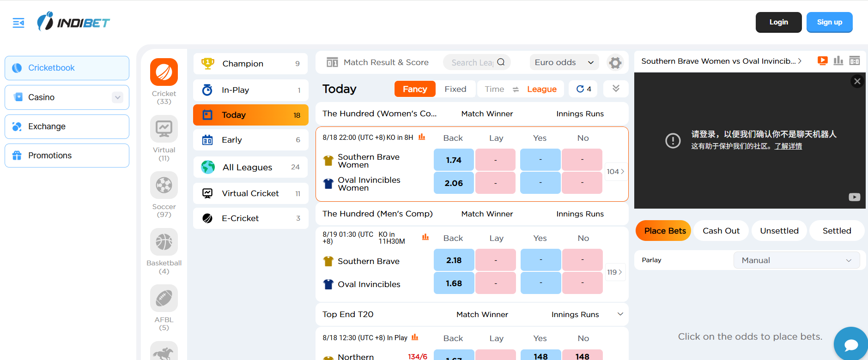Screen dimensions: 868x360
Task: Expand 119 more markets for Men's match
Action: point(615,272)
